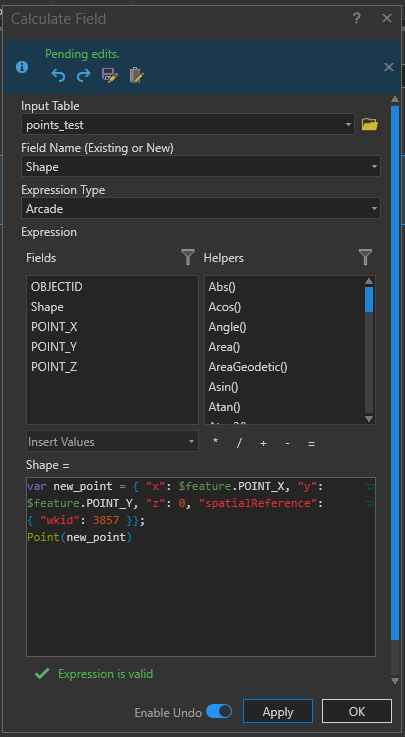
Task: Undo the pending edit
Action: tap(58, 75)
